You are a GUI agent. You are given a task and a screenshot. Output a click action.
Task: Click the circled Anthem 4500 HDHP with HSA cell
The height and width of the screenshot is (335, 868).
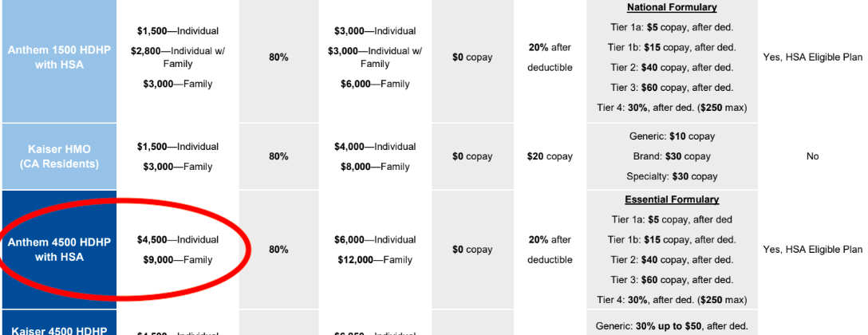point(58,249)
